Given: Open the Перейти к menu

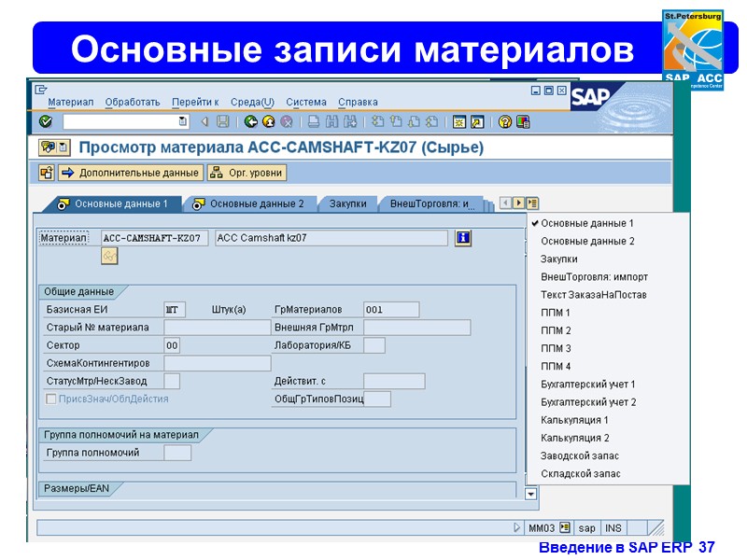Looking at the screenshot, I should click(x=195, y=102).
